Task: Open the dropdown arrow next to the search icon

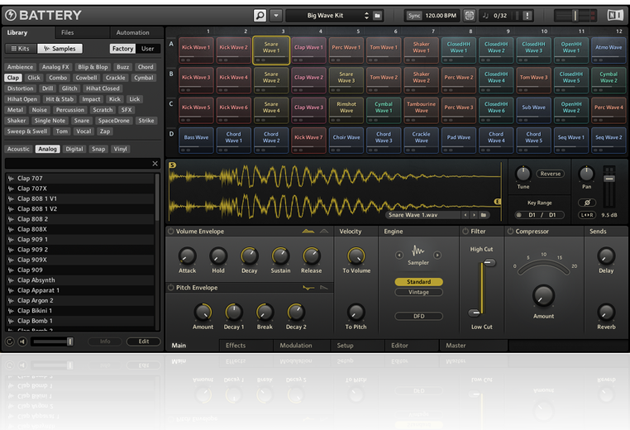Action: click(276, 16)
